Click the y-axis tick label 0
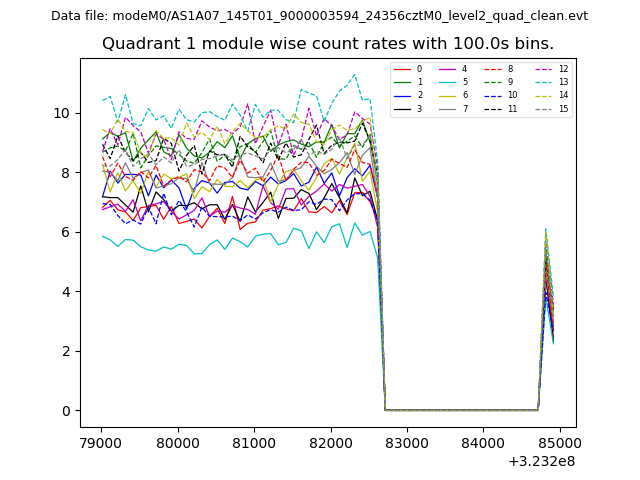The width and height of the screenshot is (640, 480). coord(67,411)
